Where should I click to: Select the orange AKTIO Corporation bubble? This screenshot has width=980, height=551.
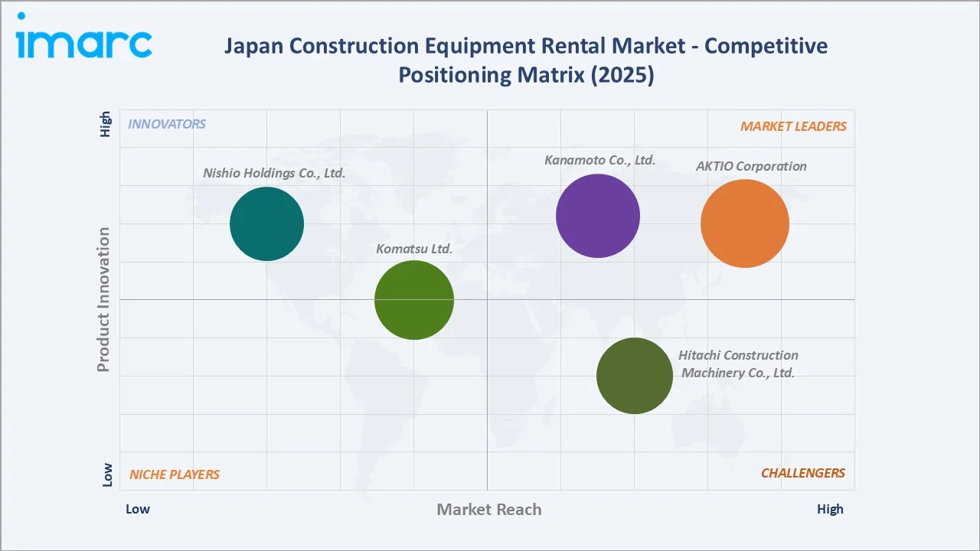(745, 223)
